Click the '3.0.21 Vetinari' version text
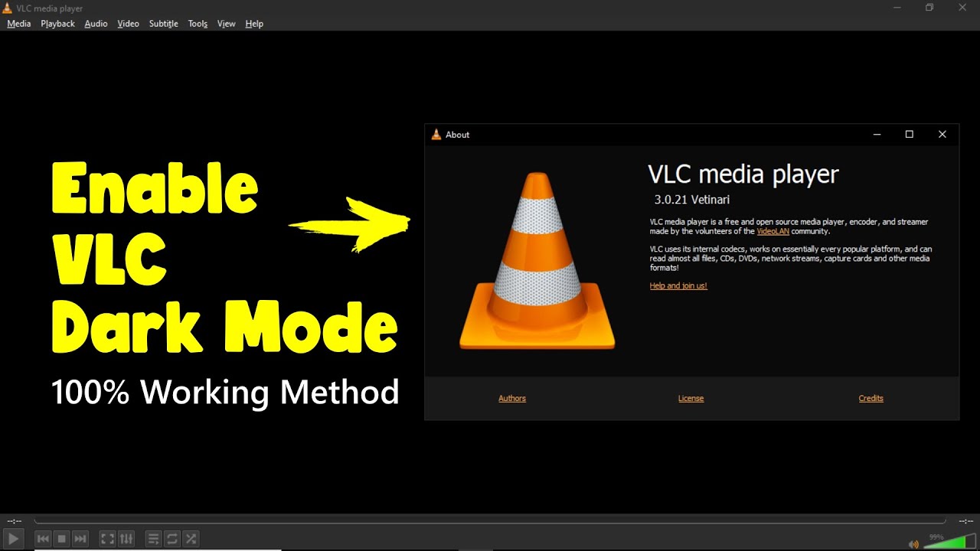Viewport: 980px width, 551px height. point(691,200)
